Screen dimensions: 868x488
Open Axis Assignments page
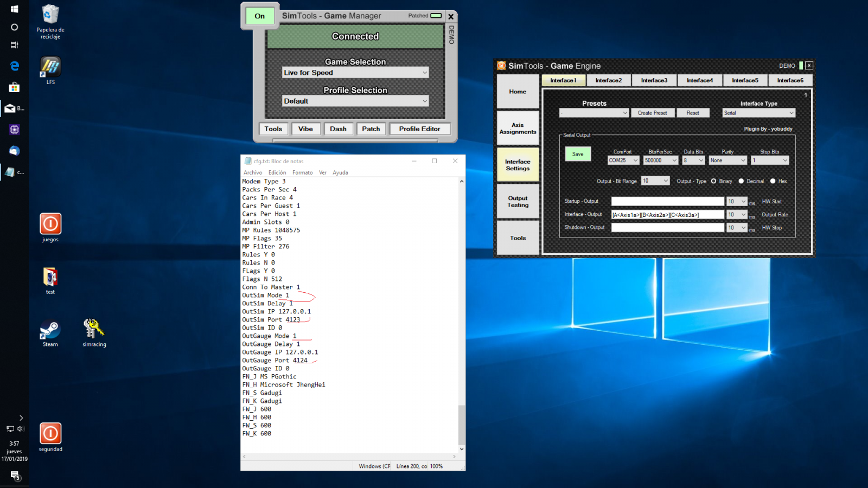518,129
